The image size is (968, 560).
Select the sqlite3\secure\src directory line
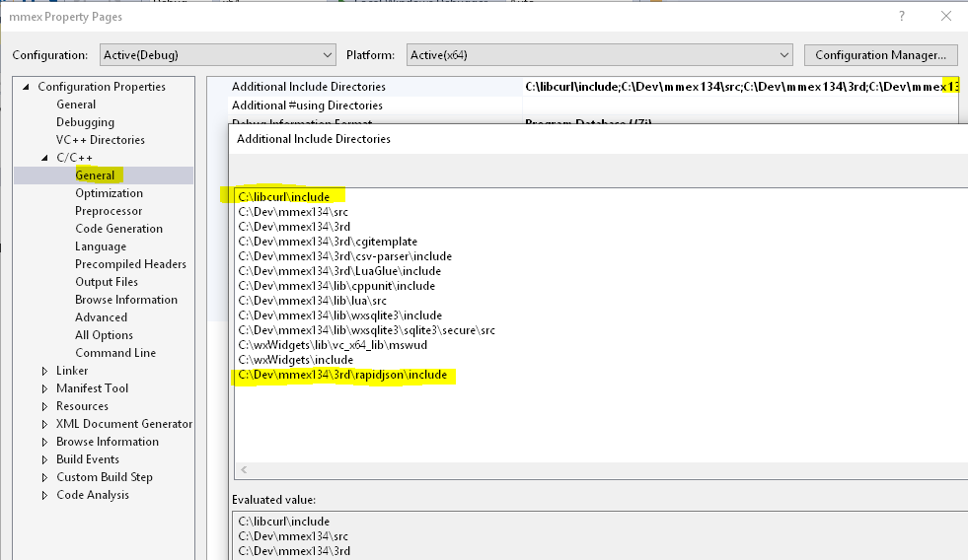[x=367, y=330]
